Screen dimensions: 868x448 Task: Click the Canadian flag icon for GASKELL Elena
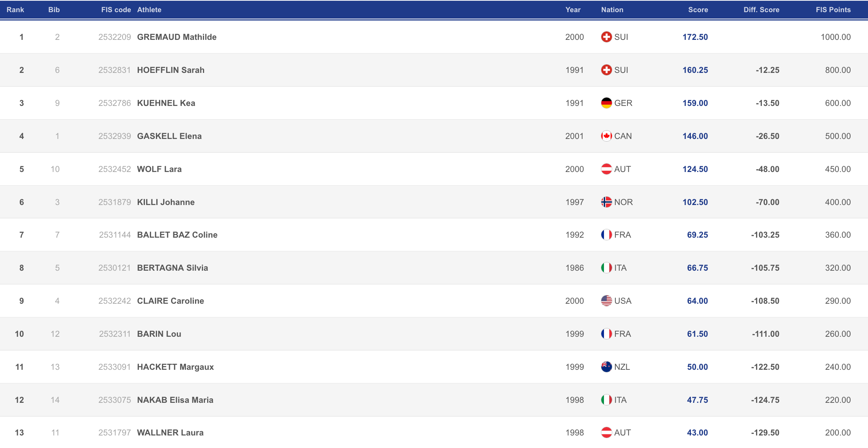(606, 136)
